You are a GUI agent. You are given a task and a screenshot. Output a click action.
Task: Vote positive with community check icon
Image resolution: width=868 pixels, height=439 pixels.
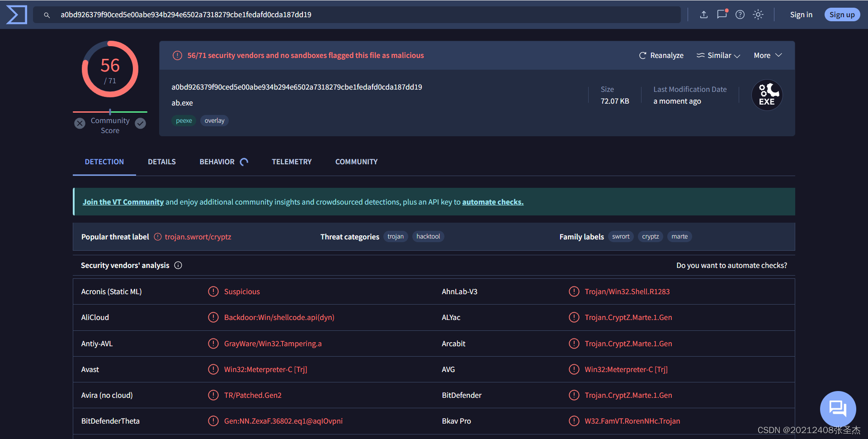(x=141, y=123)
